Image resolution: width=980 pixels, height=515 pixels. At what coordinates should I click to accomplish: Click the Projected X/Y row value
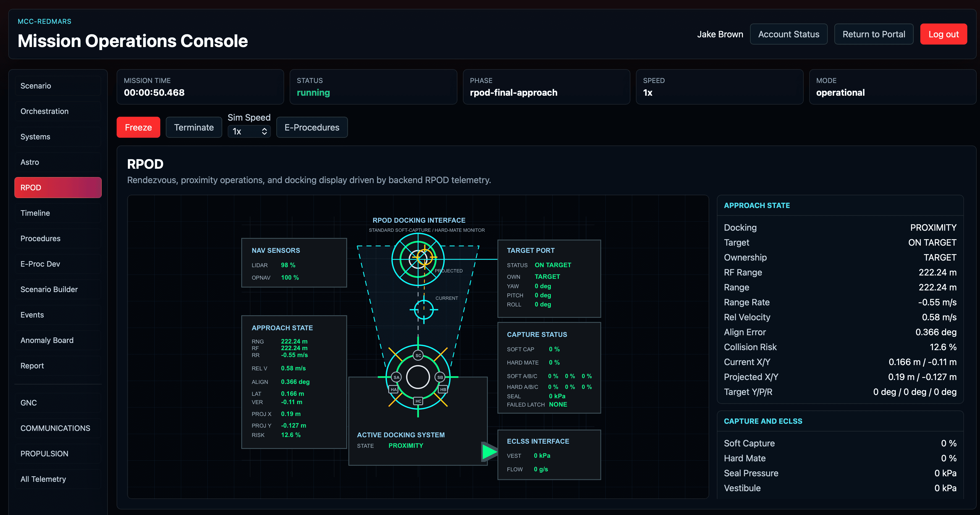pos(922,377)
